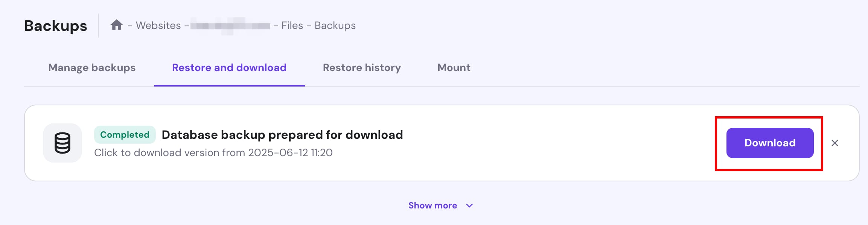This screenshot has height=225, width=868.
Task: Open the Restore history tab
Action: tap(362, 68)
